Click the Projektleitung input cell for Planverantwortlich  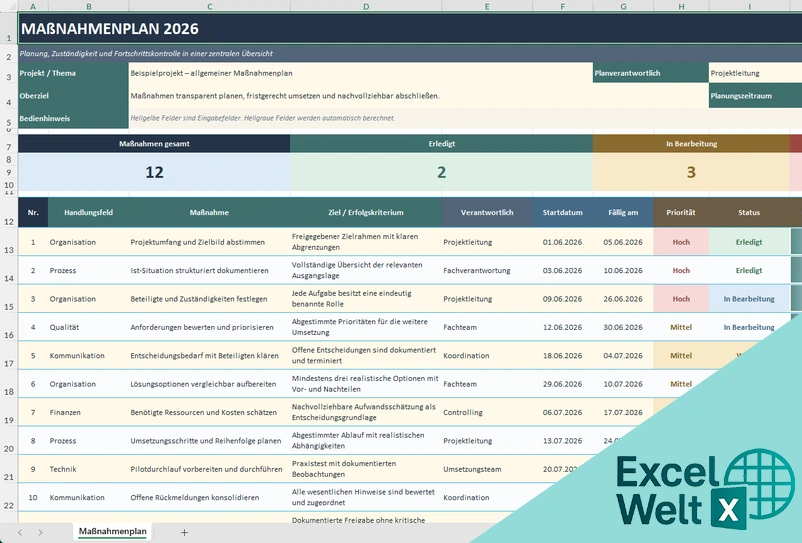(x=755, y=73)
